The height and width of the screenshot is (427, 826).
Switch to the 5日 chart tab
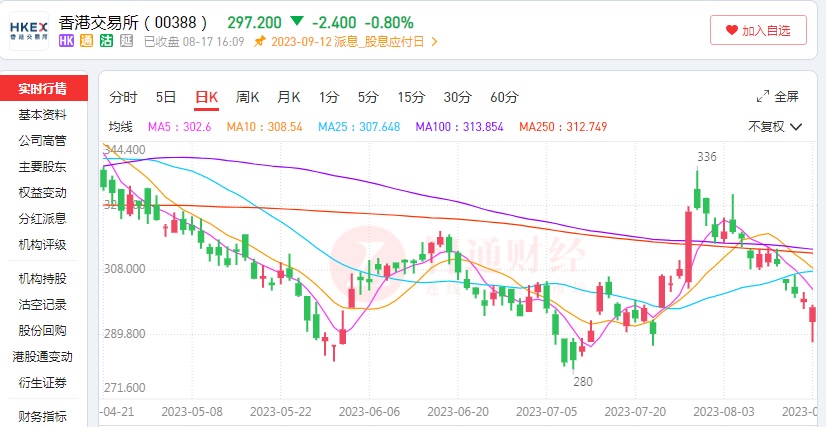pos(166,97)
